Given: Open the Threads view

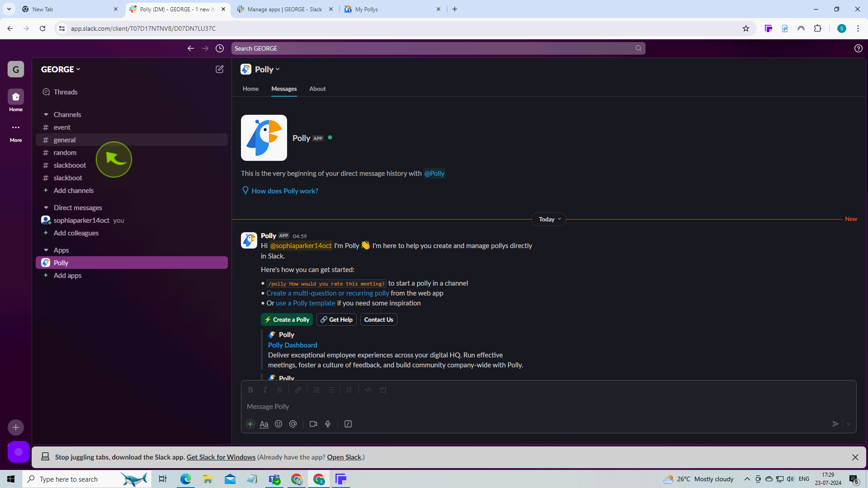Looking at the screenshot, I should point(132,92).
